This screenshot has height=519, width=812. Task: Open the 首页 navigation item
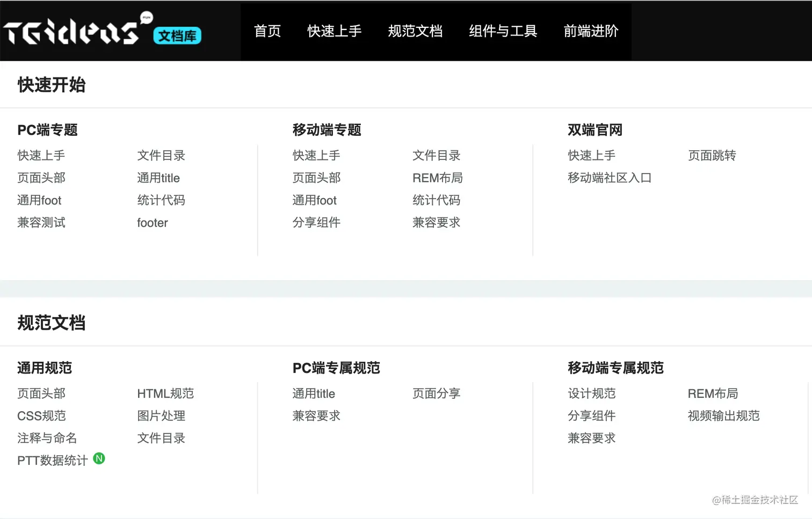click(267, 31)
